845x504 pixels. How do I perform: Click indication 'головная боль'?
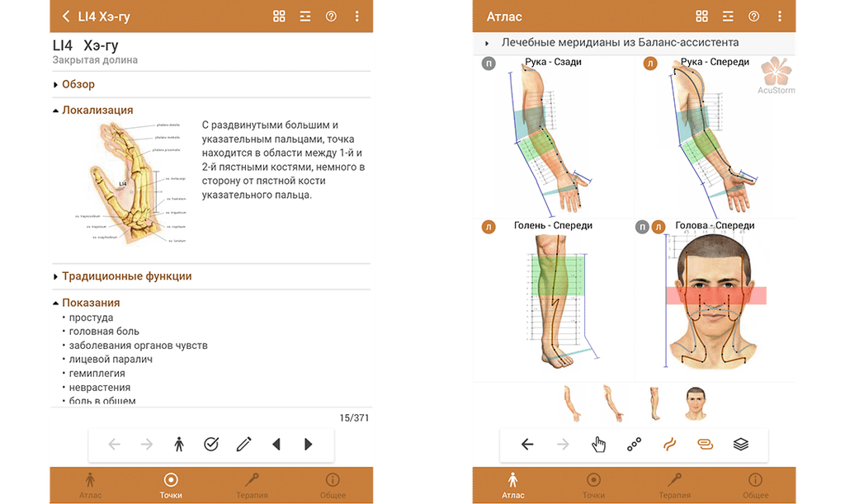(x=104, y=332)
